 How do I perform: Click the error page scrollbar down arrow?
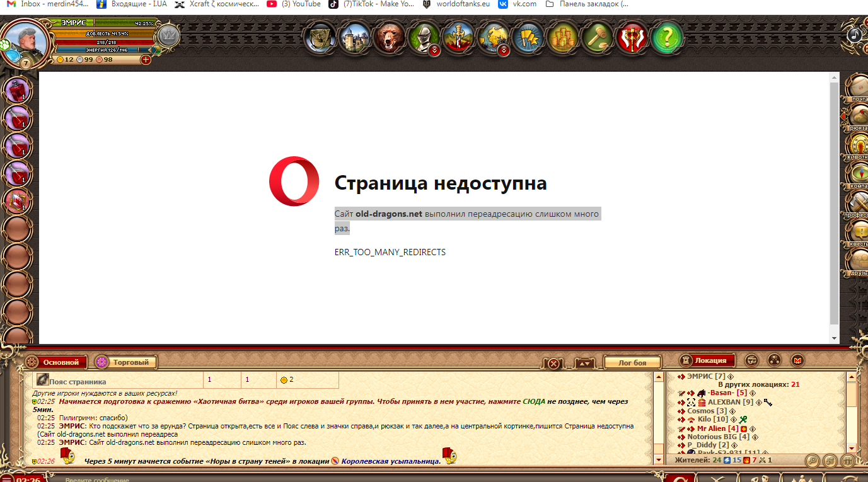pyautogui.click(x=835, y=338)
